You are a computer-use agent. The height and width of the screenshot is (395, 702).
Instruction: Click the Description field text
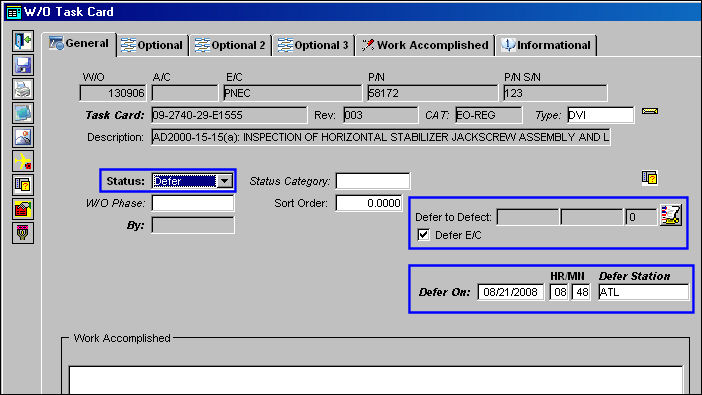pos(381,137)
